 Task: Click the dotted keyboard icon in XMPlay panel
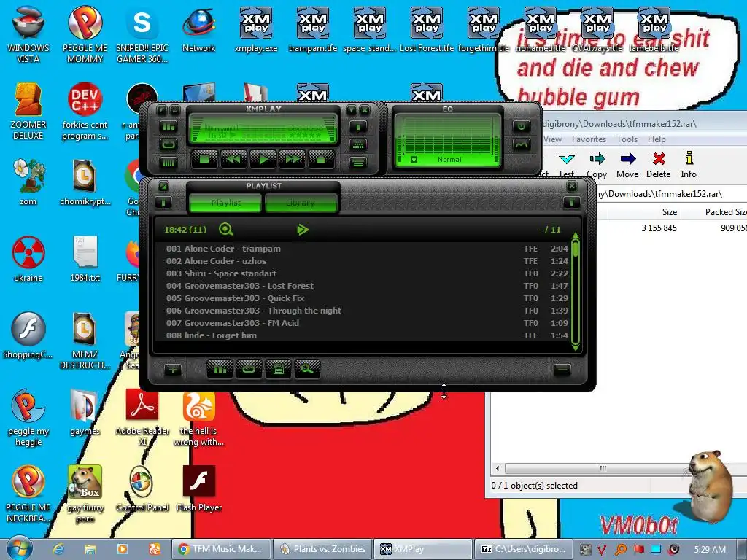tap(357, 145)
